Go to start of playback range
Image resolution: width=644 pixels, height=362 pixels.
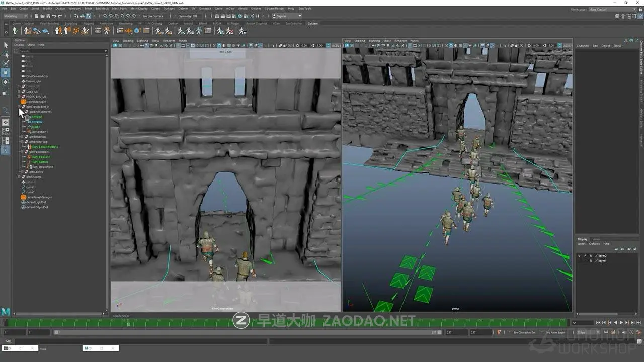[x=597, y=323]
